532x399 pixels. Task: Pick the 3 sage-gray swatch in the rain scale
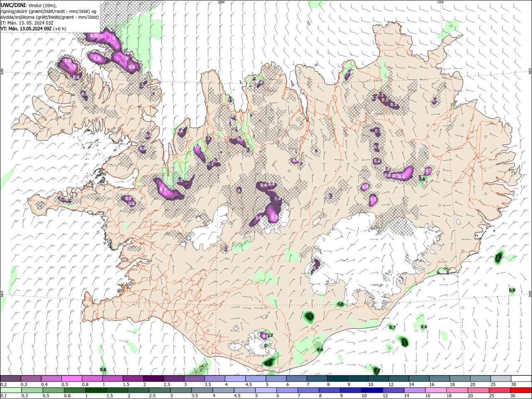point(180,390)
